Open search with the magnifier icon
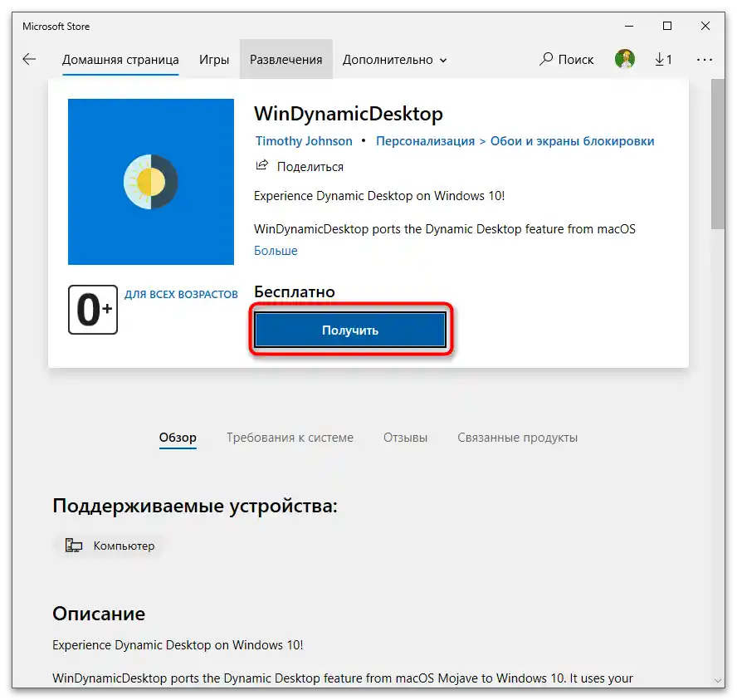This screenshot has width=737, height=700. pos(546,59)
